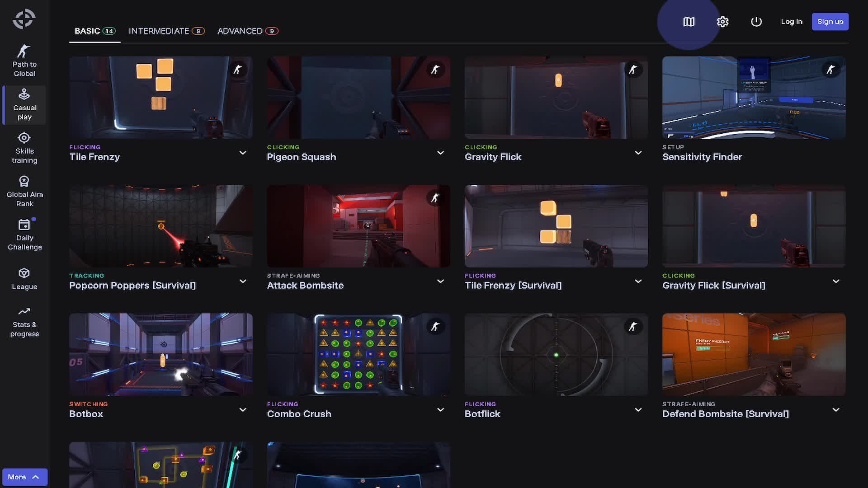Open Global Aim Rank page

(24, 191)
